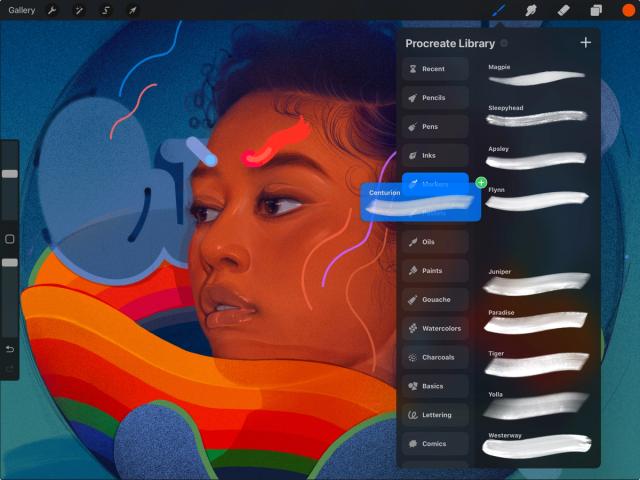Viewport: 640px width, 480px height.
Task: Open the Layers panel
Action: pyautogui.click(x=596, y=10)
